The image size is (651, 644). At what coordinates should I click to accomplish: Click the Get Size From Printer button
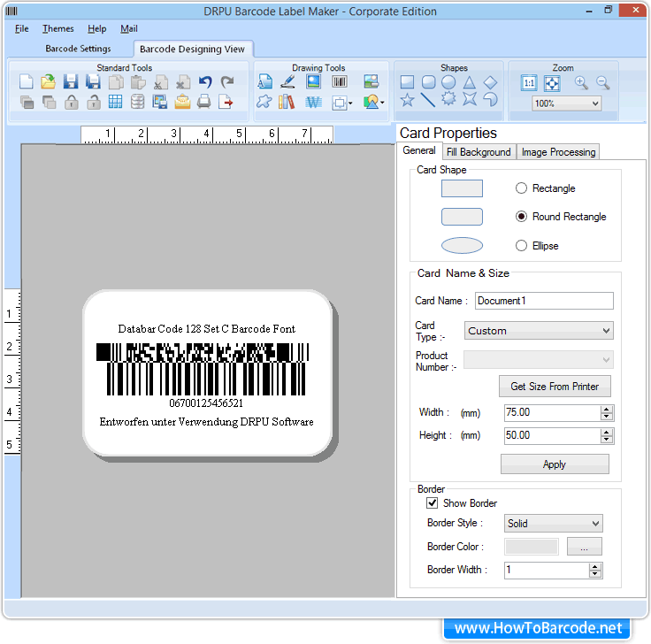[555, 387]
